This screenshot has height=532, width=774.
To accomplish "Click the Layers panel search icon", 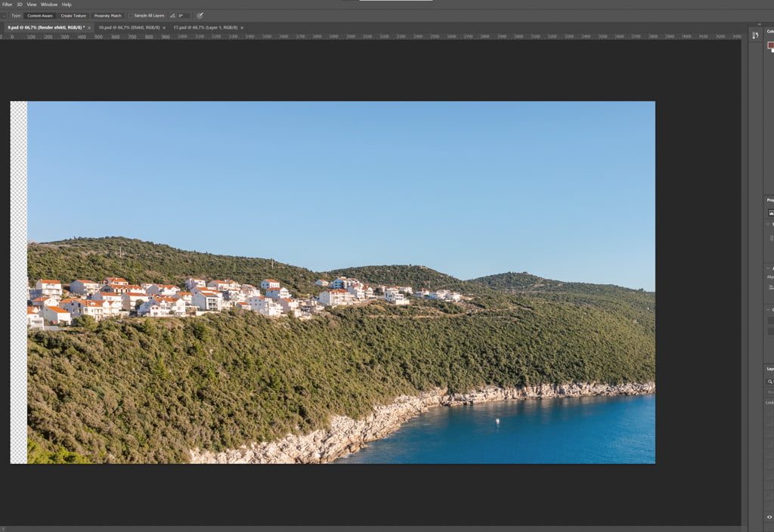I will click(770, 382).
